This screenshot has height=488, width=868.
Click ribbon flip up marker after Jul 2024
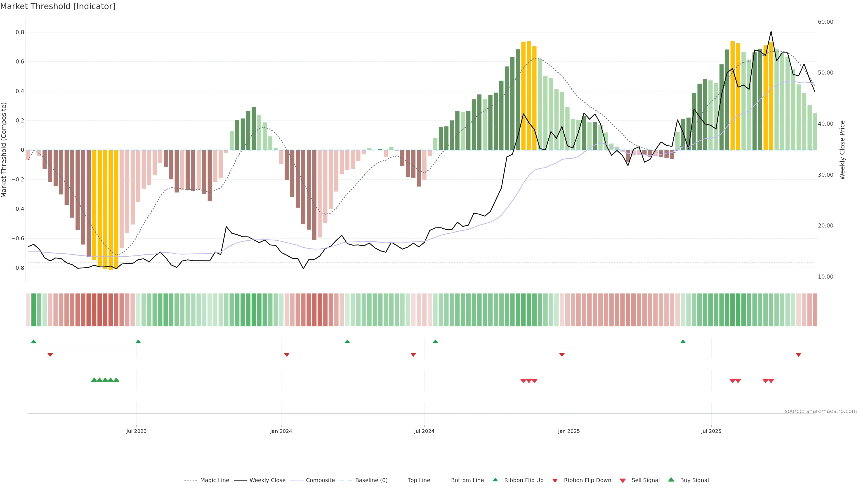tap(435, 342)
